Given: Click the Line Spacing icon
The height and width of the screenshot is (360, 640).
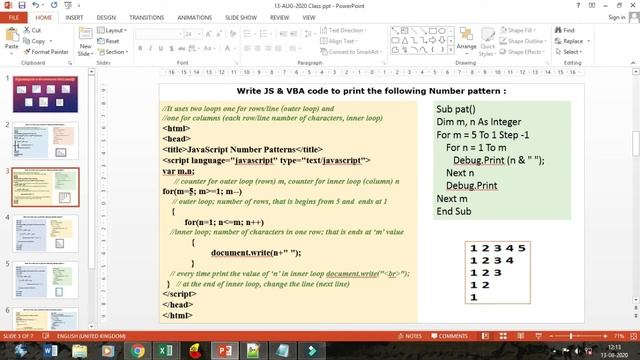Looking at the screenshot, I should (309, 34).
